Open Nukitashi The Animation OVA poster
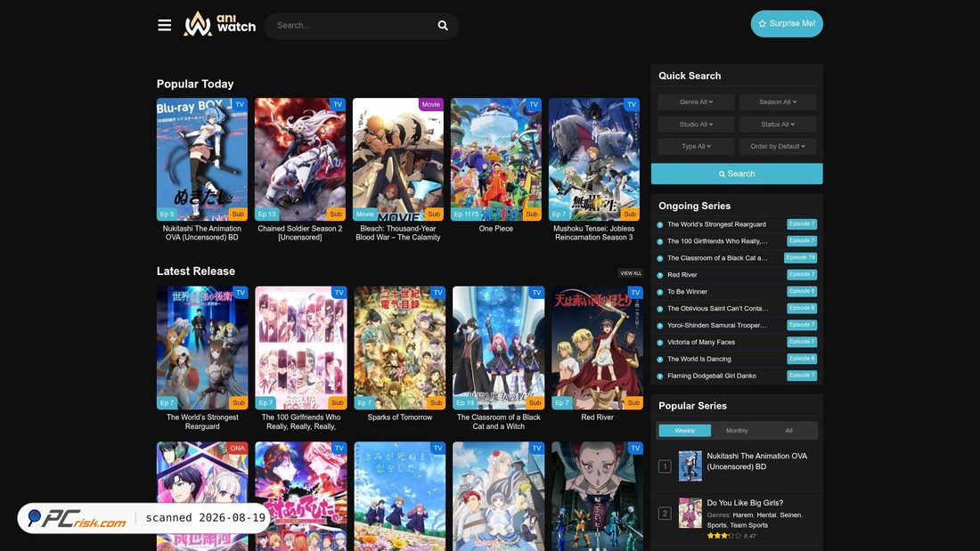980x551 pixels. (x=202, y=159)
